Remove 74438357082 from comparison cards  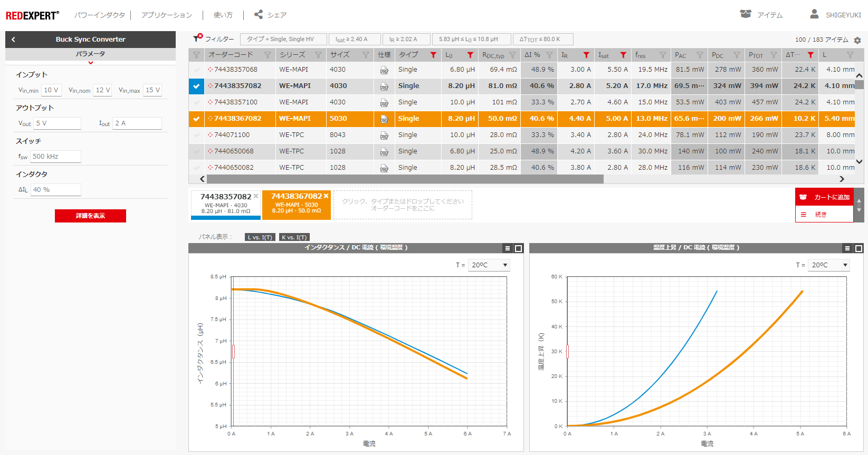pos(256,196)
